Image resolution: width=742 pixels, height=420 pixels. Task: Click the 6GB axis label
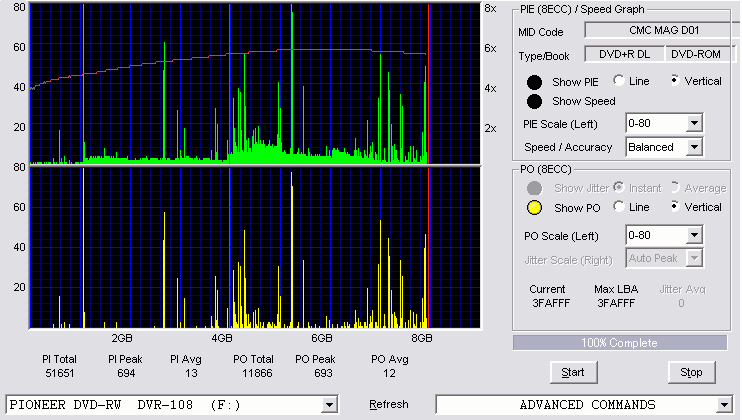click(x=322, y=338)
